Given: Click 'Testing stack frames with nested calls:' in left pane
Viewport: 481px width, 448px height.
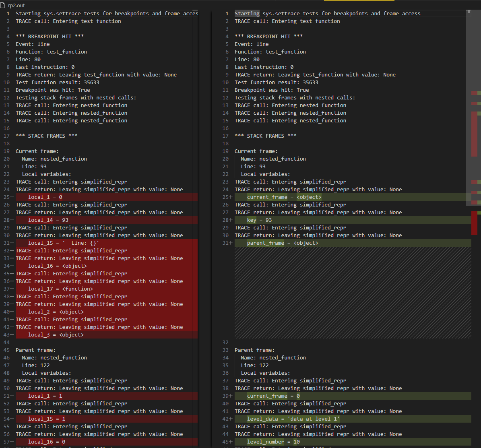Looking at the screenshot, I should point(76,97).
